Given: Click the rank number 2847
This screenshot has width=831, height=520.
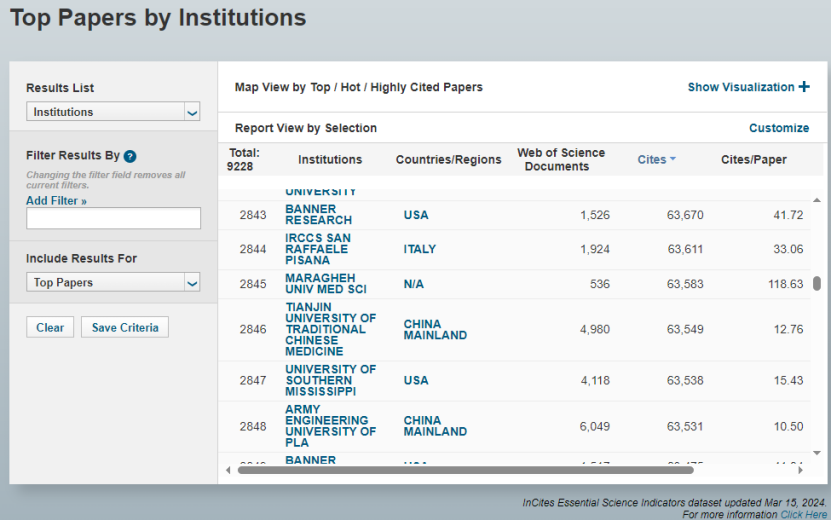Looking at the screenshot, I should tap(253, 380).
